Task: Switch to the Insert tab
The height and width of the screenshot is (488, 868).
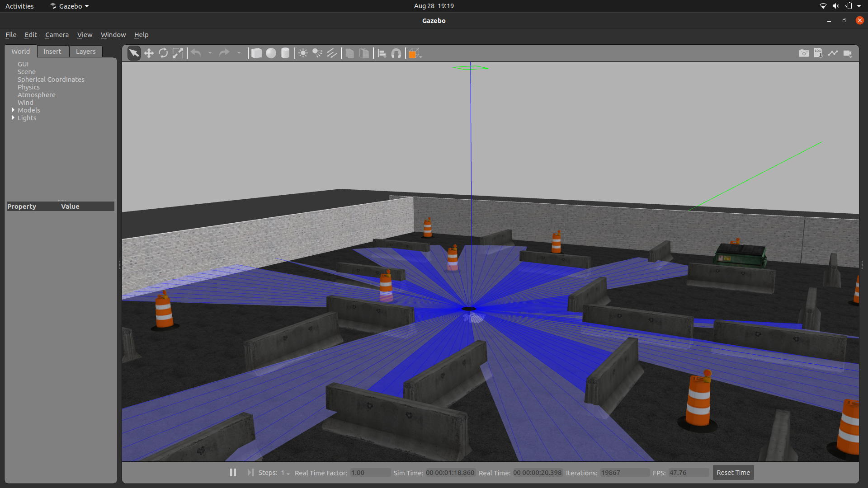Action: pyautogui.click(x=52, y=52)
